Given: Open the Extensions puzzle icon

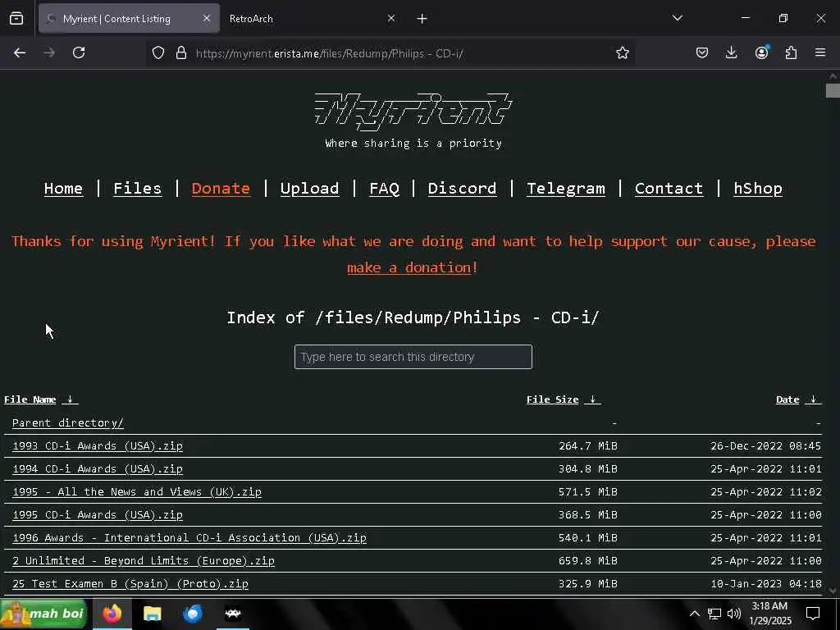Looking at the screenshot, I should point(791,52).
